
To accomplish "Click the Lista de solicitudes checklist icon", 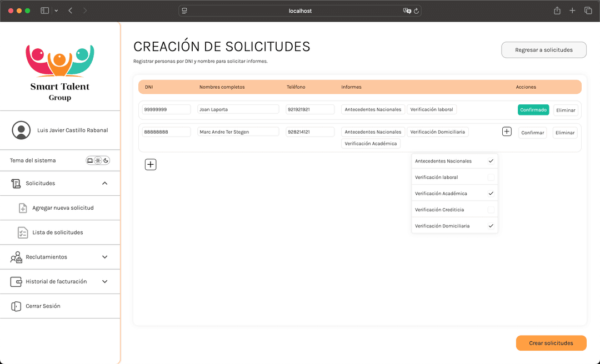I will tap(22, 232).
